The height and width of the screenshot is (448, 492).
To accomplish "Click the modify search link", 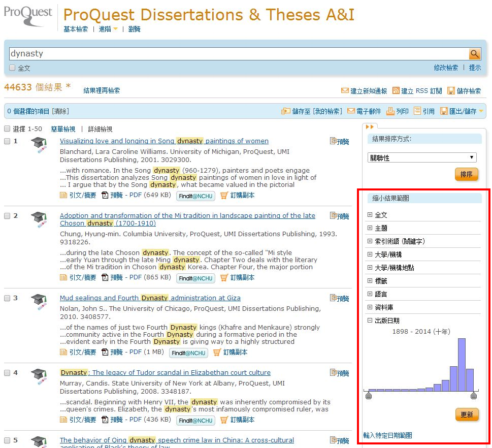I will pyautogui.click(x=446, y=68).
